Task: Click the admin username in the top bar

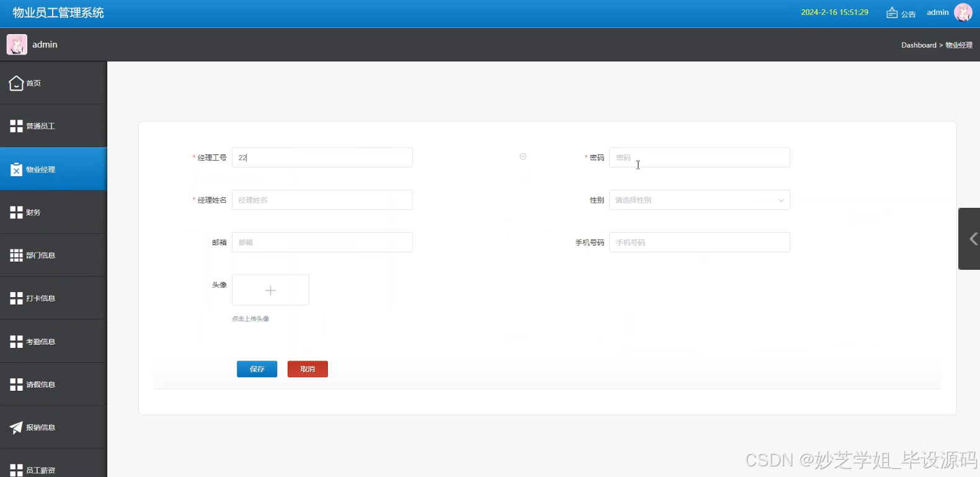Action: pyautogui.click(x=937, y=12)
